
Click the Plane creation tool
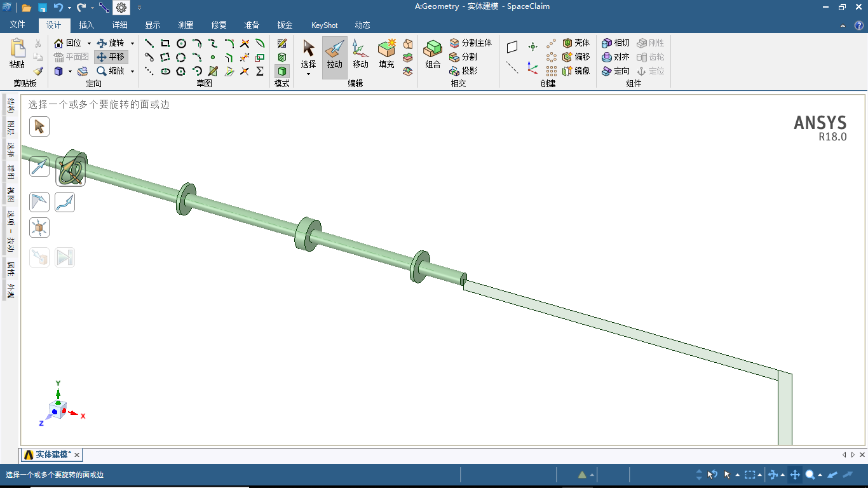pos(512,47)
